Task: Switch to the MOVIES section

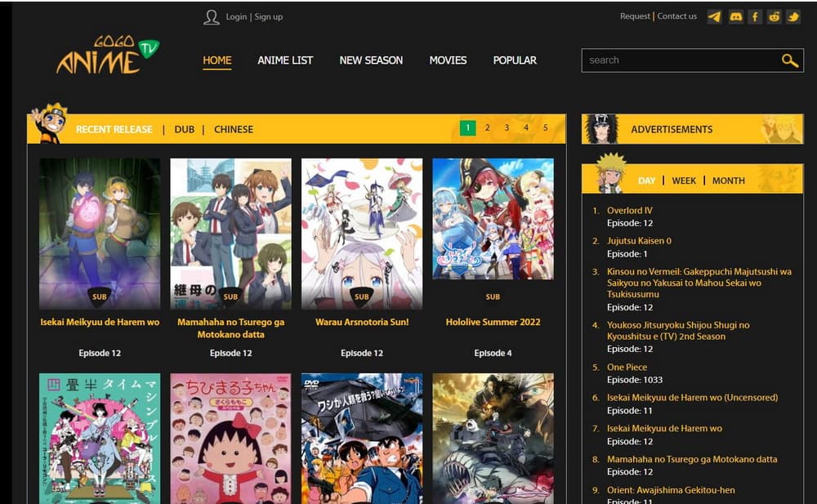Action: coord(448,60)
